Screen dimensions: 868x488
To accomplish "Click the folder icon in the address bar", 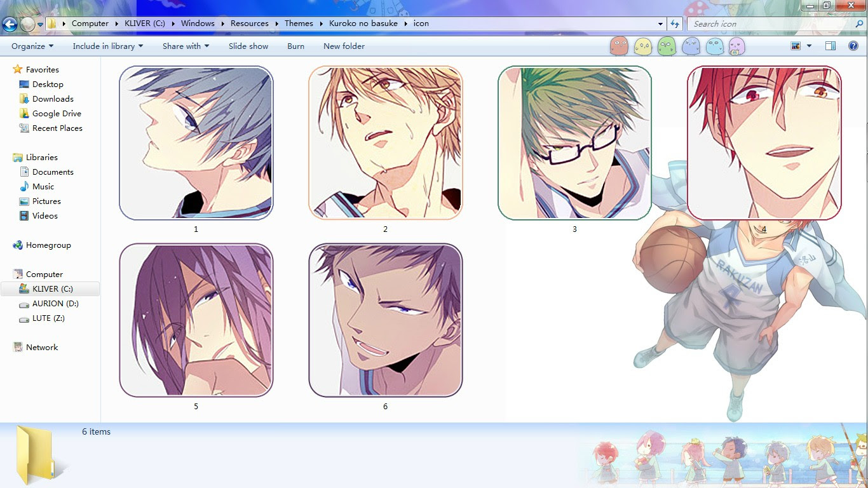I will pyautogui.click(x=52, y=24).
